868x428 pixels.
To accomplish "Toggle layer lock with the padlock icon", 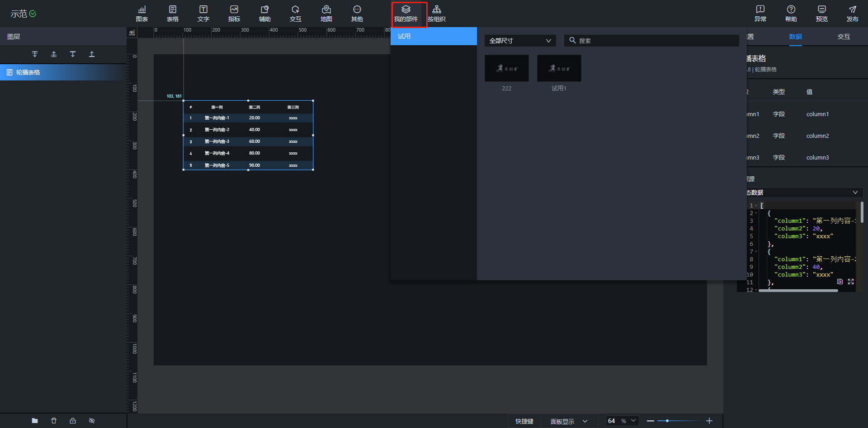I will click(73, 421).
